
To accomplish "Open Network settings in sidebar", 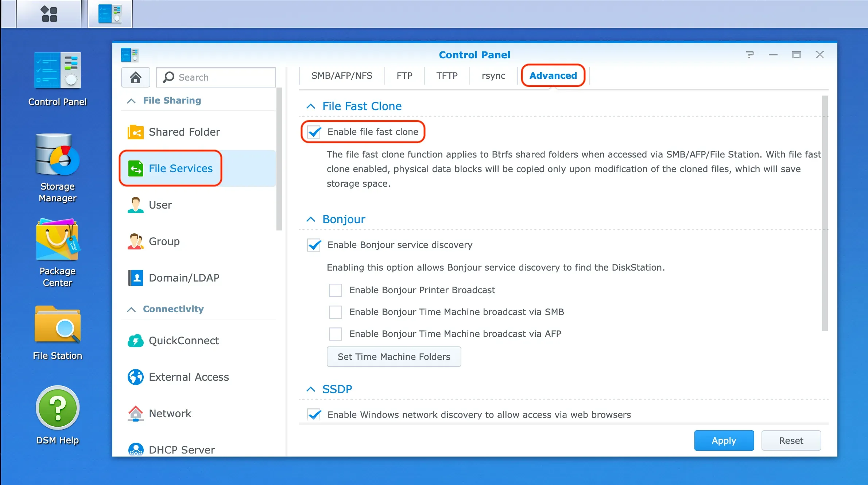I will (x=170, y=413).
